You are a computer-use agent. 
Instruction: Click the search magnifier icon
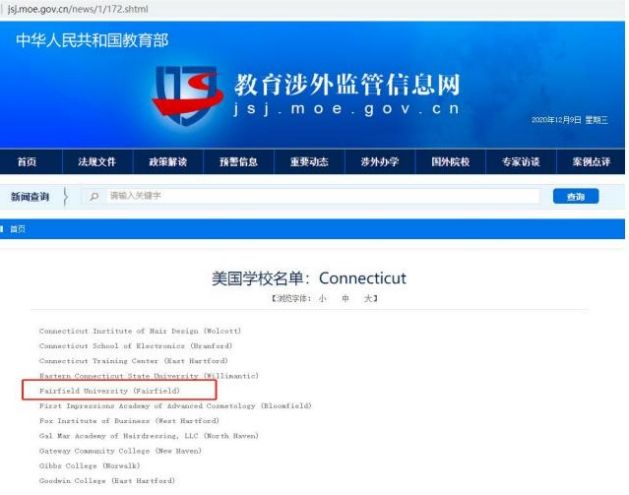click(x=94, y=197)
